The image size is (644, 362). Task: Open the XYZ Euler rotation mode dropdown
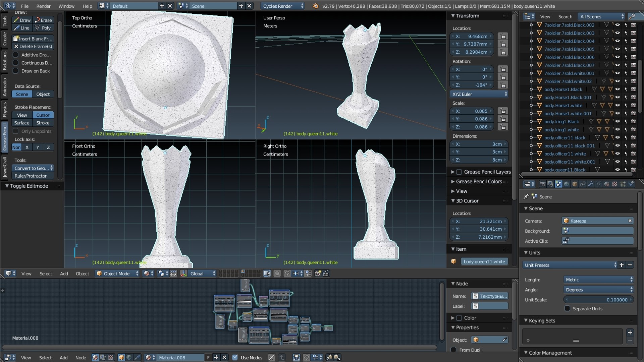(x=479, y=94)
